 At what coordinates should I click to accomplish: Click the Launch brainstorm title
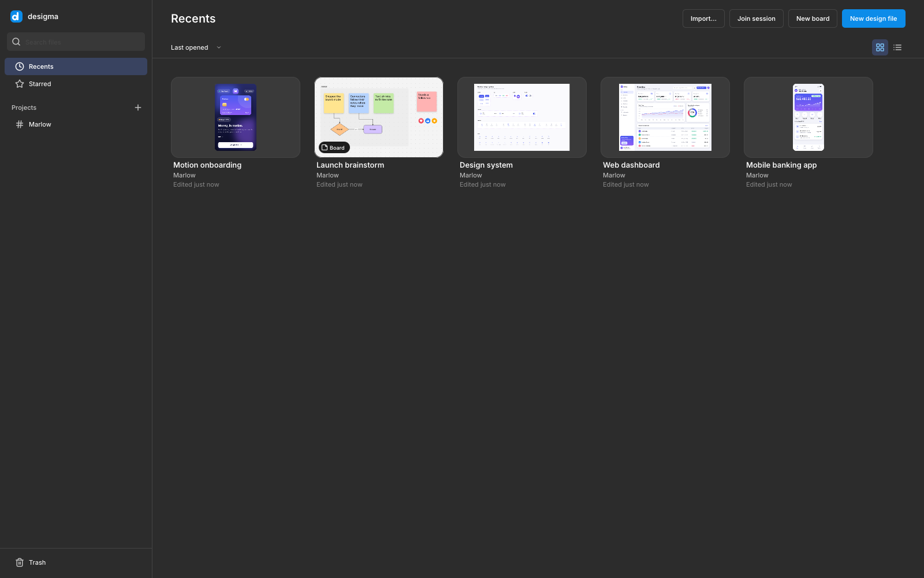(x=350, y=165)
